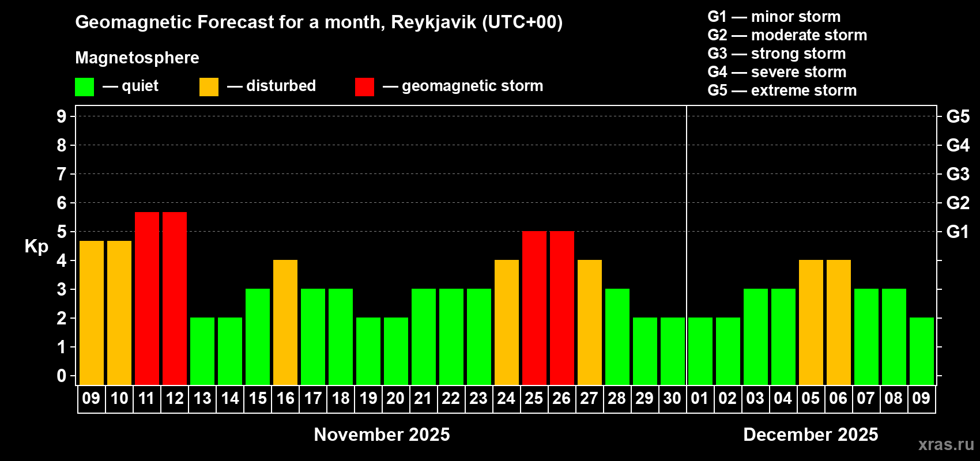Click the yellow bar for November 27
Viewport: 980px width, 461px height.
590,323
